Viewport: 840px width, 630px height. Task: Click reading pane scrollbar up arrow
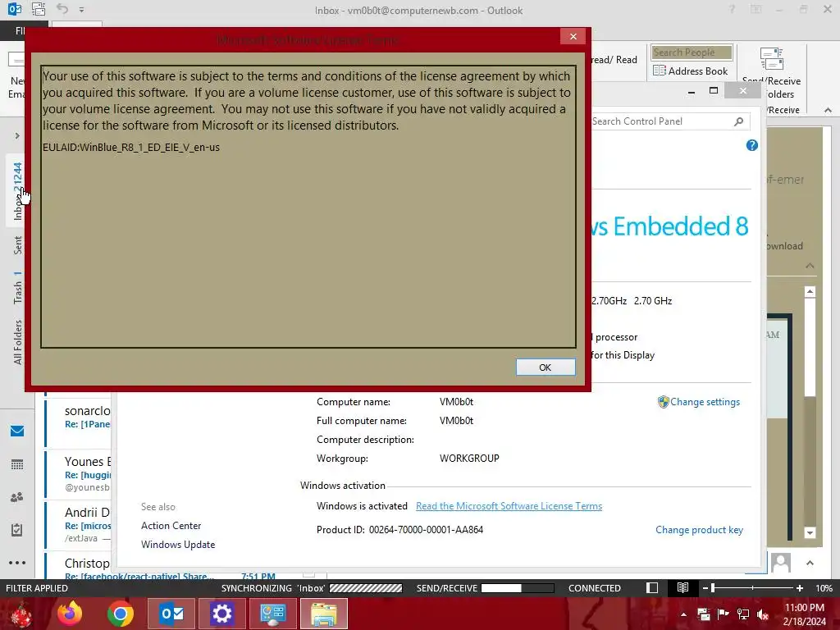[x=810, y=291]
